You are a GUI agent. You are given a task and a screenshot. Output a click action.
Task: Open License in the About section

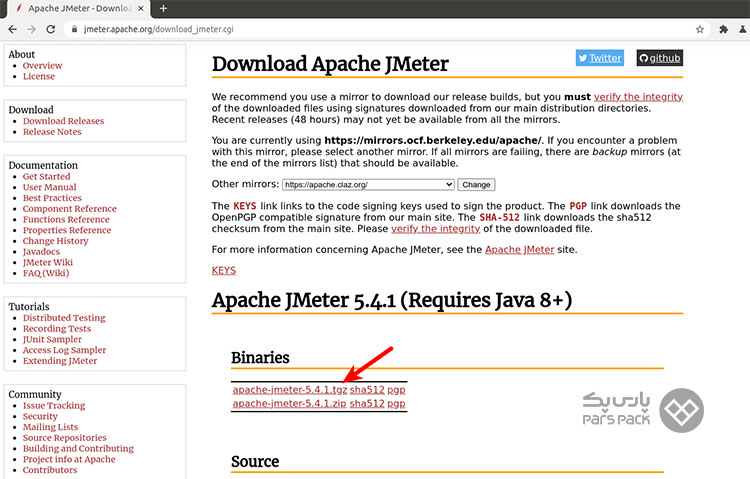[39, 76]
